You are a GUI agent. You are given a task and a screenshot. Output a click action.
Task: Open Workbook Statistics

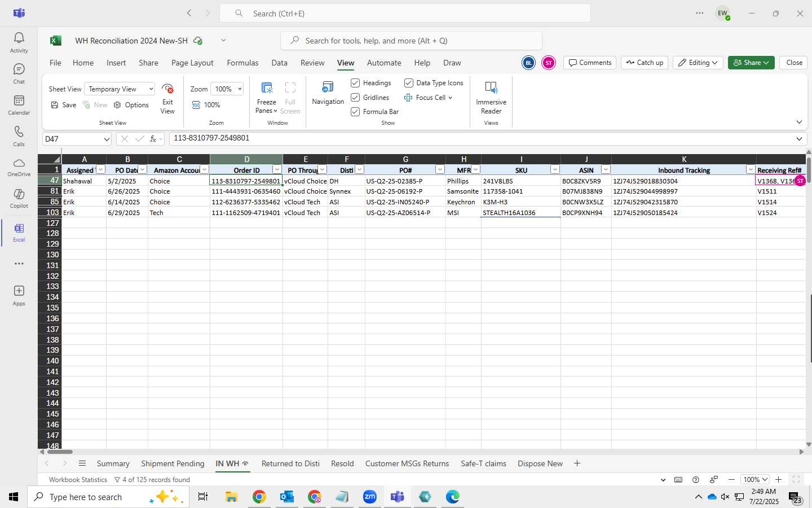click(x=78, y=480)
